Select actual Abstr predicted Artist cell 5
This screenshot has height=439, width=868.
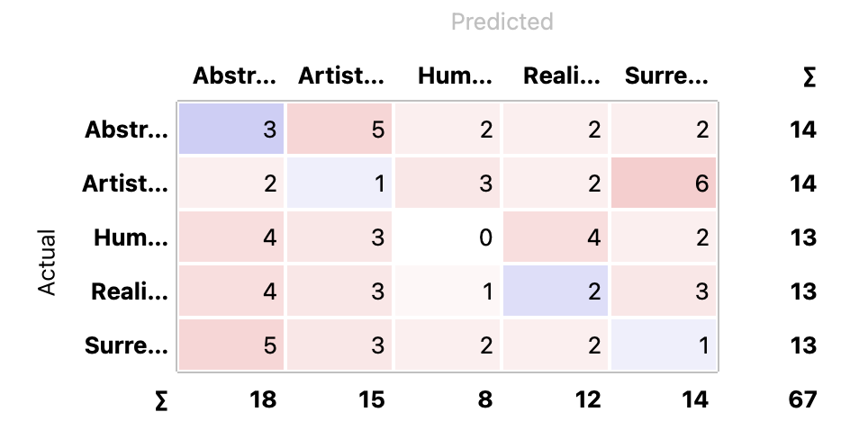339,129
